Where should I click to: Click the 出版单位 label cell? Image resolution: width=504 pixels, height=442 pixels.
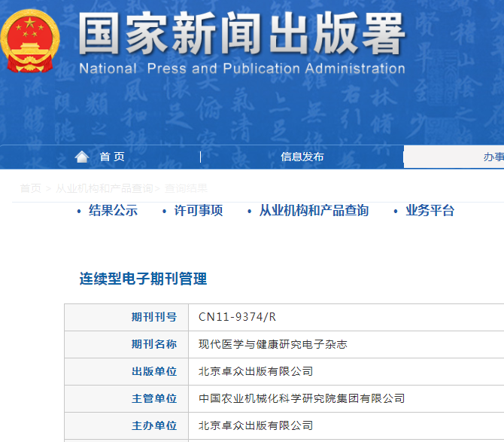(126, 371)
